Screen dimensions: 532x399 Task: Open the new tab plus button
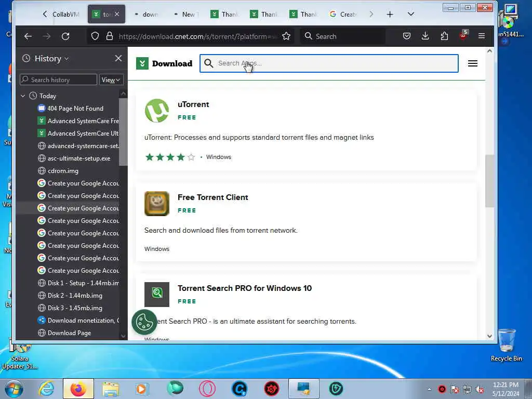[390, 14]
